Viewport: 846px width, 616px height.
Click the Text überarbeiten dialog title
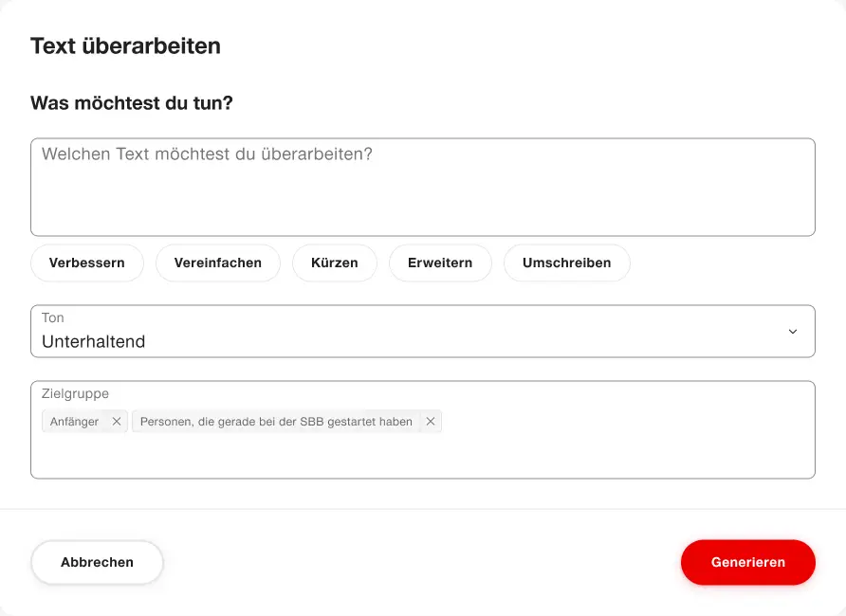125,45
